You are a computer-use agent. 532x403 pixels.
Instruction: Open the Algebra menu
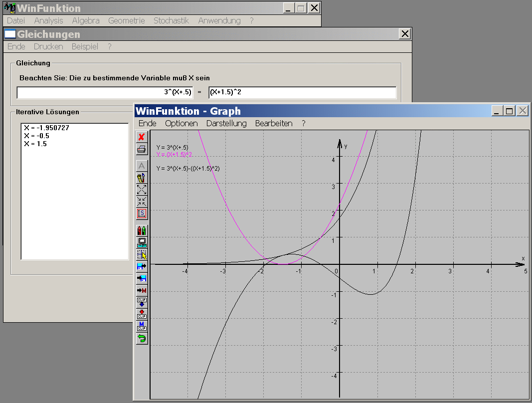[x=86, y=21]
